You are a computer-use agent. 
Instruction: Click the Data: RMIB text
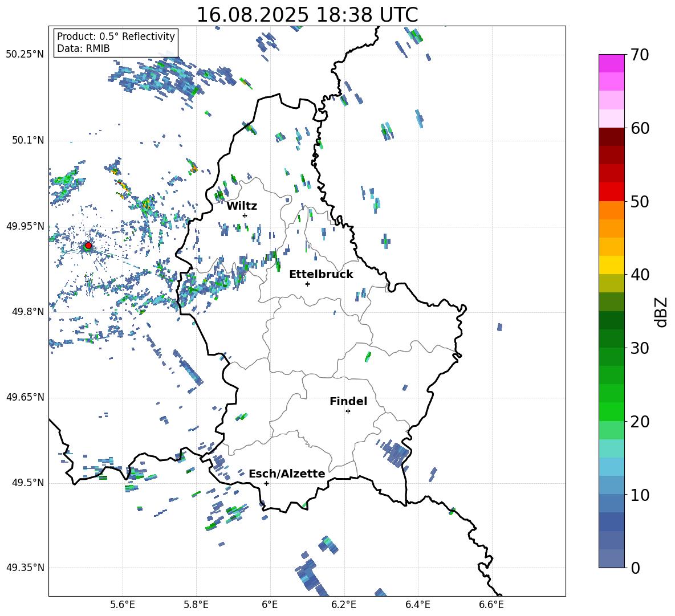click(83, 48)
